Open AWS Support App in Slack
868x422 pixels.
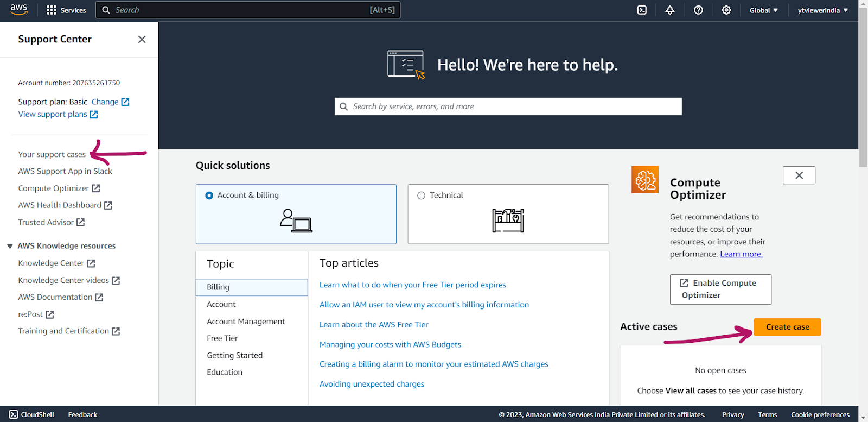tap(65, 171)
